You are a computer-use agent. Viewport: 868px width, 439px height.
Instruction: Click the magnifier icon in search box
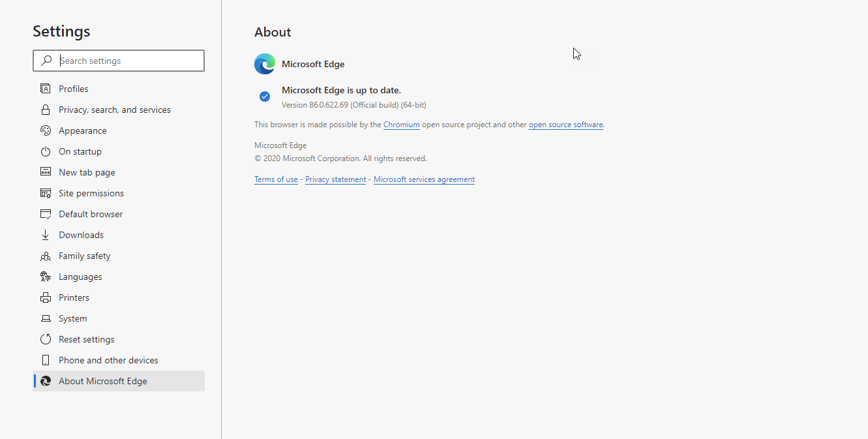click(x=46, y=61)
